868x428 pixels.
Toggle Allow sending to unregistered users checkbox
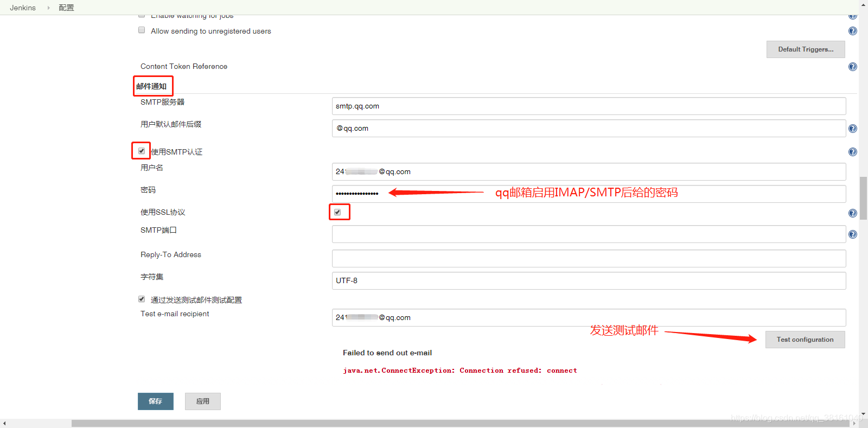coord(142,30)
